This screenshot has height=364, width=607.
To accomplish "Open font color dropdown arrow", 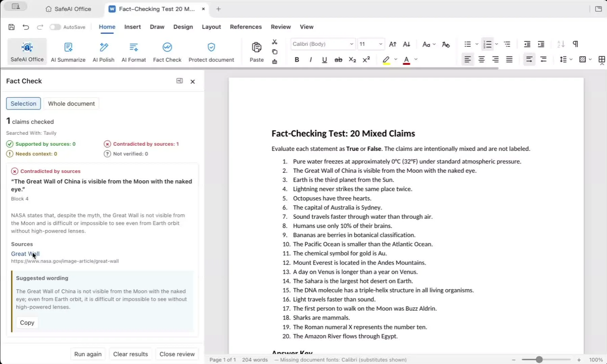I will click(416, 60).
